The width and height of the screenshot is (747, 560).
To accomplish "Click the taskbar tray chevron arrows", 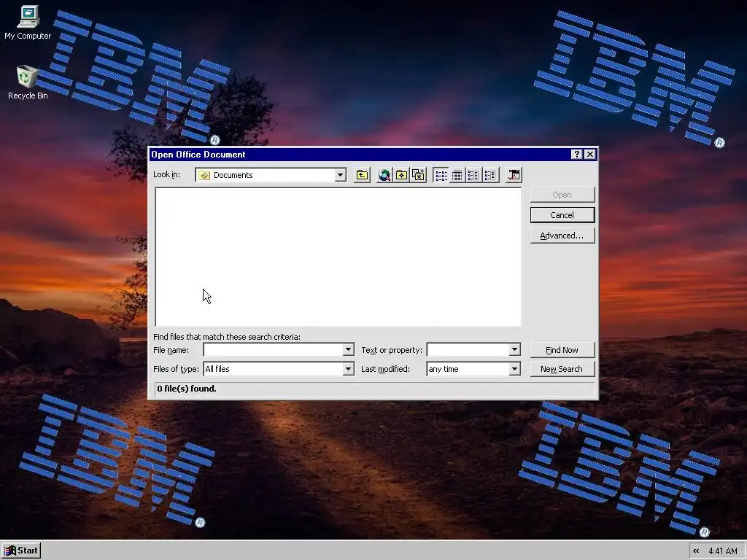I will coord(696,551).
